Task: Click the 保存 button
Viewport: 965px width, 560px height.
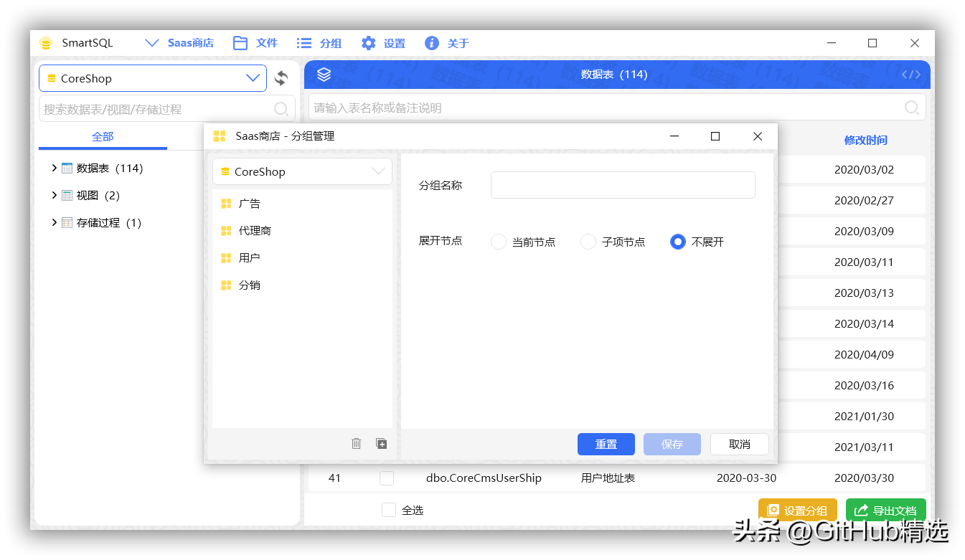Action: [x=672, y=444]
